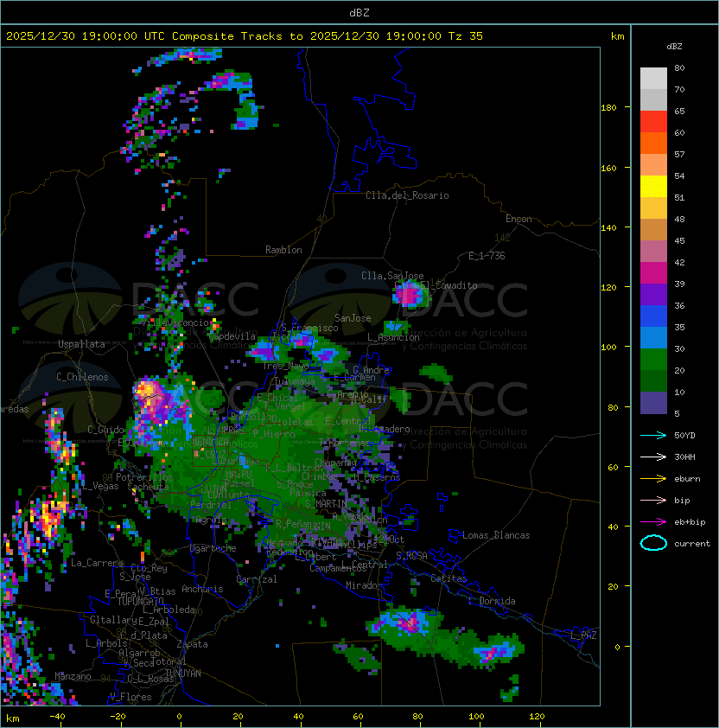This screenshot has height=728, width=719.
Task: Click the 'L_Dormida' map label
Action: pos(492,601)
